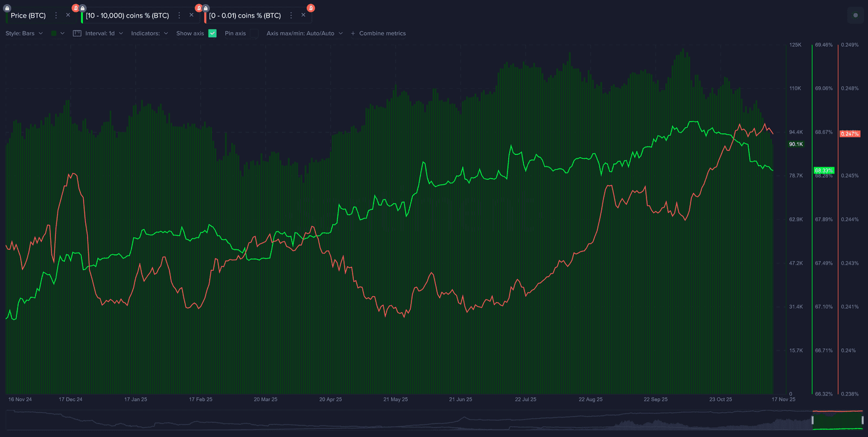
Task: Remove the [10 - 10,000) coins % metric
Action: point(191,15)
